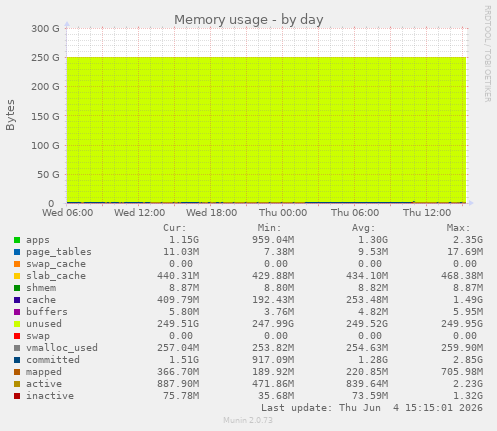Click the chart title 'Memory usage - by day'
Image resolution: width=497 pixels, height=431 pixels.
point(249,20)
